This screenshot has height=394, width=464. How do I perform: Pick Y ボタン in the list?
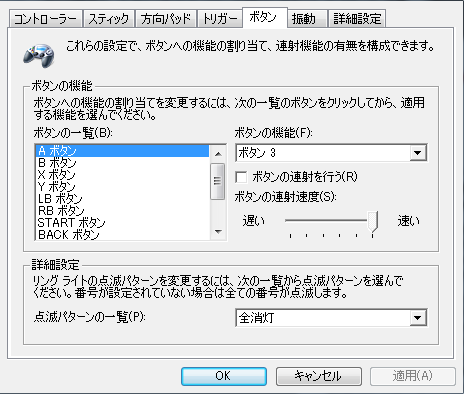122,187
